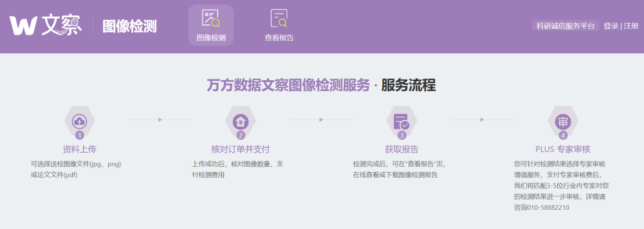Click the 服务流程 heading text
Image resolution: width=644 pixels, height=229 pixels.
[408, 85]
